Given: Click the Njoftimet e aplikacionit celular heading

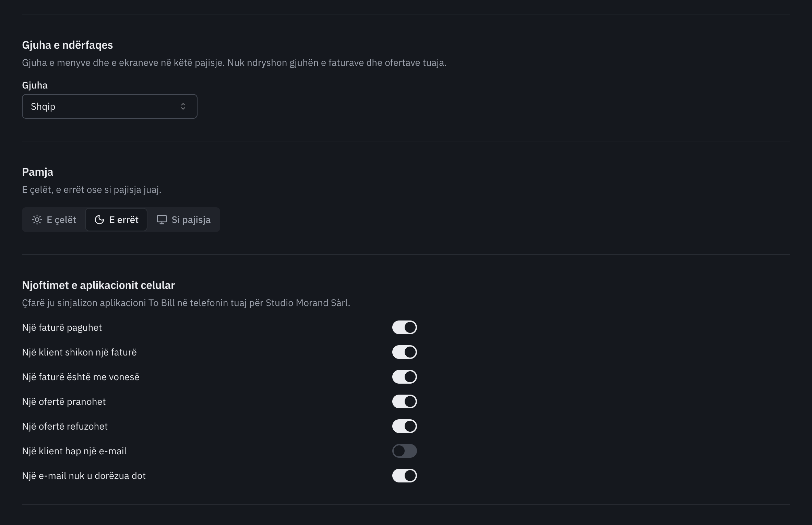Looking at the screenshot, I should coord(98,285).
